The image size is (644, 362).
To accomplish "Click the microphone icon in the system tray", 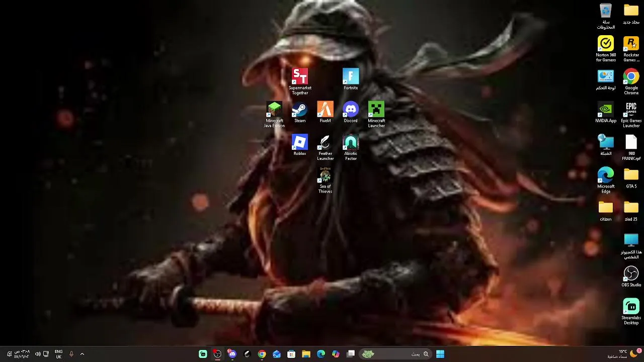I will [x=71, y=354].
